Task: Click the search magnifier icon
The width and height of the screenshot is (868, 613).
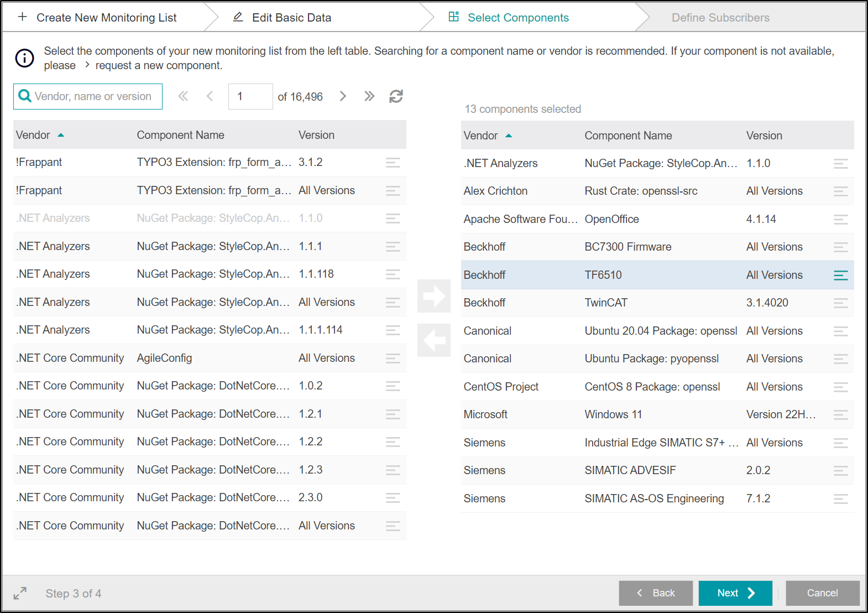Action: [x=25, y=96]
